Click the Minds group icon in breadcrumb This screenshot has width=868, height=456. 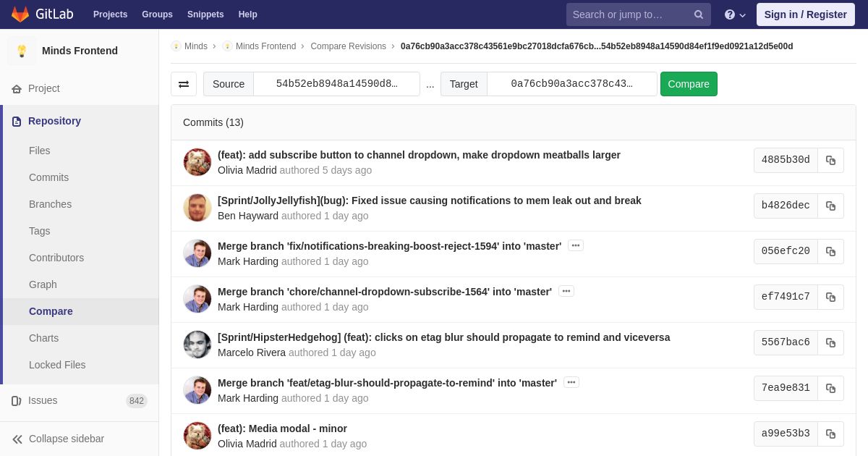pos(176,46)
